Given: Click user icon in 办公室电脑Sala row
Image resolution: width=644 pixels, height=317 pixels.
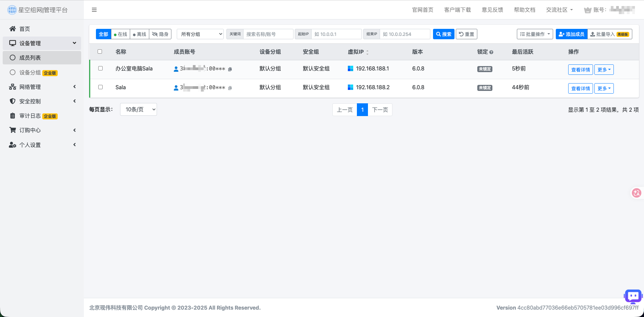Looking at the screenshot, I should [x=176, y=69].
